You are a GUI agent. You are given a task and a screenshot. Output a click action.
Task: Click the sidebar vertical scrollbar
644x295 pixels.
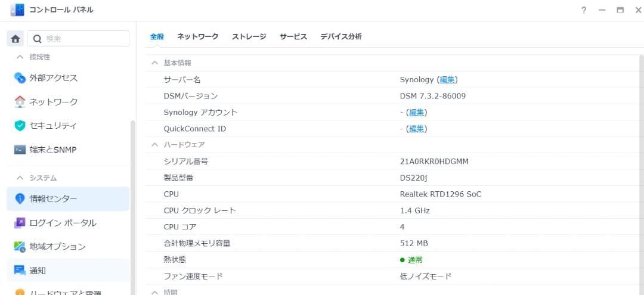click(x=132, y=207)
